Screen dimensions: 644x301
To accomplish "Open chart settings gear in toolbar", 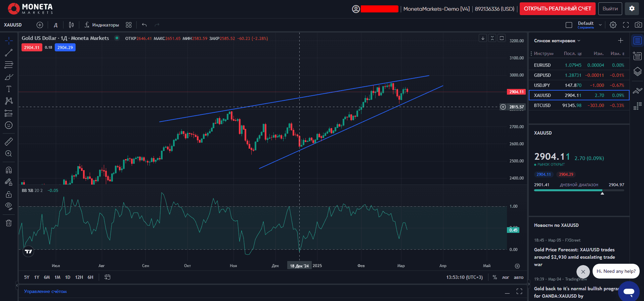I will [613, 25].
